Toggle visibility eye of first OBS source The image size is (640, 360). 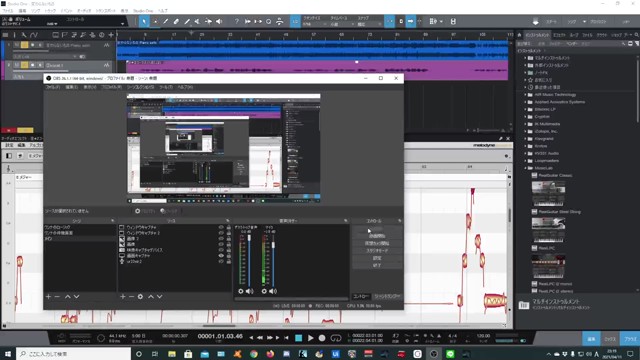pyautogui.click(x=221, y=227)
